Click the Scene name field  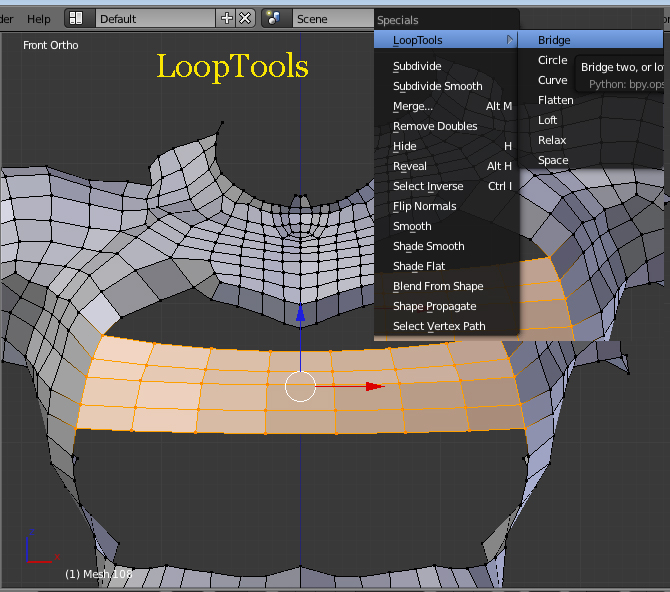click(333, 19)
